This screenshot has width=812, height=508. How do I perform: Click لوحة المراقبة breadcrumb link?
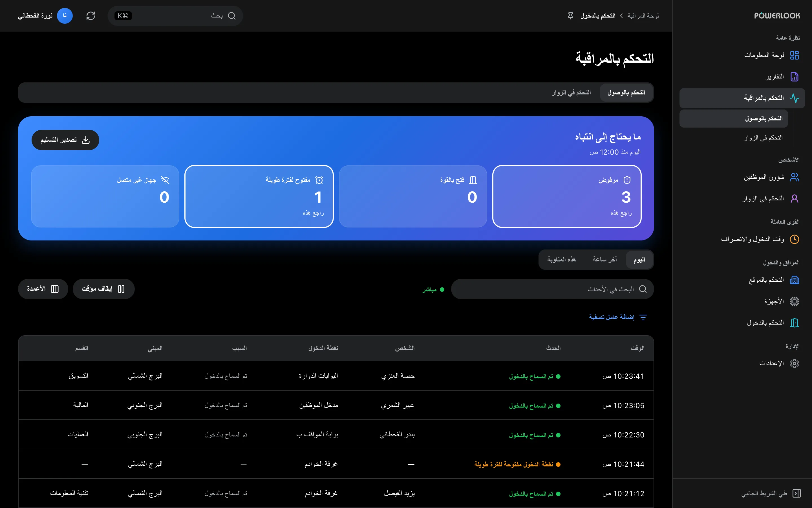(x=643, y=16)
